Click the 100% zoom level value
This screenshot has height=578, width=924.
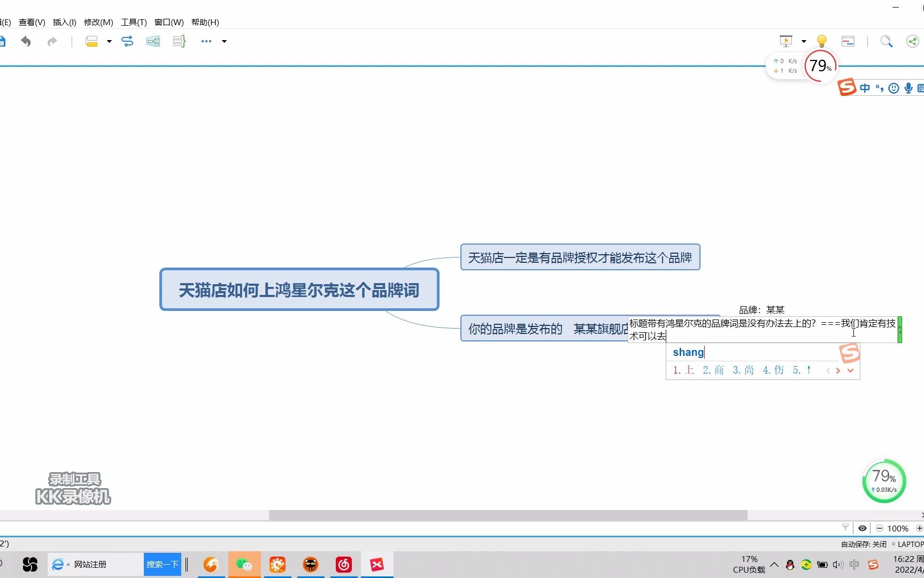click(x=898, y=528)
